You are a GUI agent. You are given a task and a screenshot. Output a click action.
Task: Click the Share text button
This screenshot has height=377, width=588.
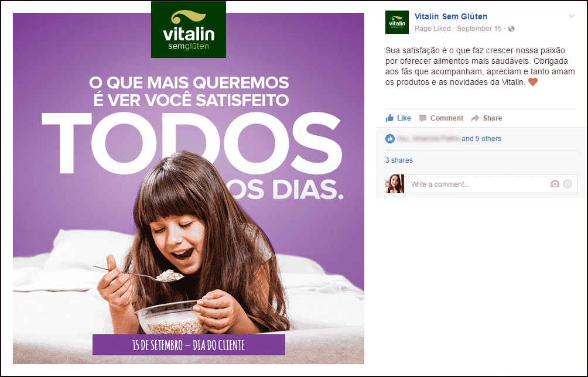click(493, 118)
